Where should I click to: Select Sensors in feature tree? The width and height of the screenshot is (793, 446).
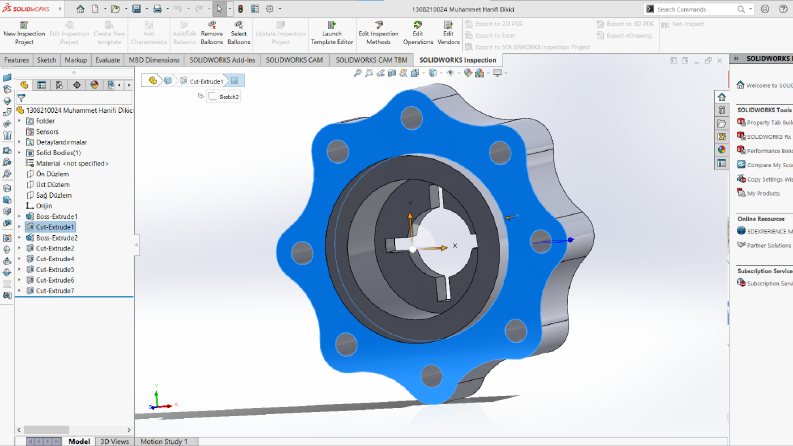pos(47,131)
